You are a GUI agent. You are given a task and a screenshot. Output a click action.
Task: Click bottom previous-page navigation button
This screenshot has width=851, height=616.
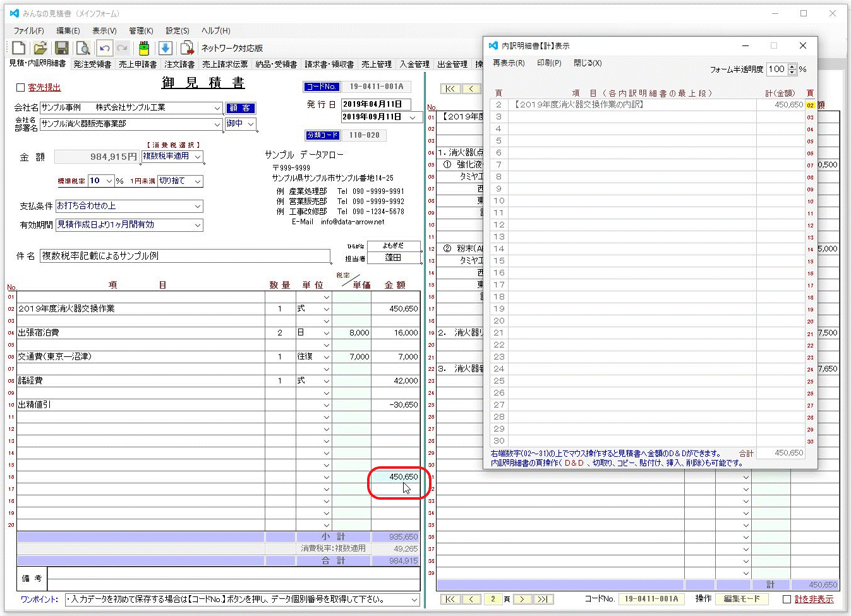click(471, 599)
